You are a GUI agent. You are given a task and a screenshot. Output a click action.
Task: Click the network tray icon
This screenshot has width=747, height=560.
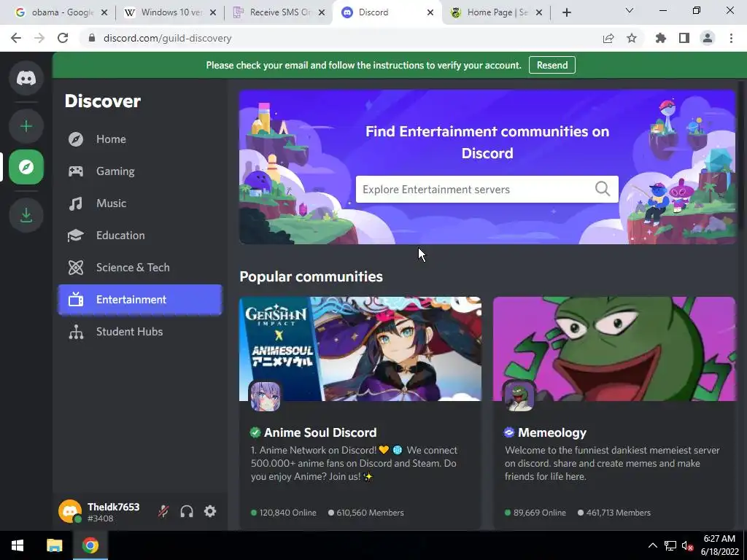pyautogui.click(x=670, y=545)
